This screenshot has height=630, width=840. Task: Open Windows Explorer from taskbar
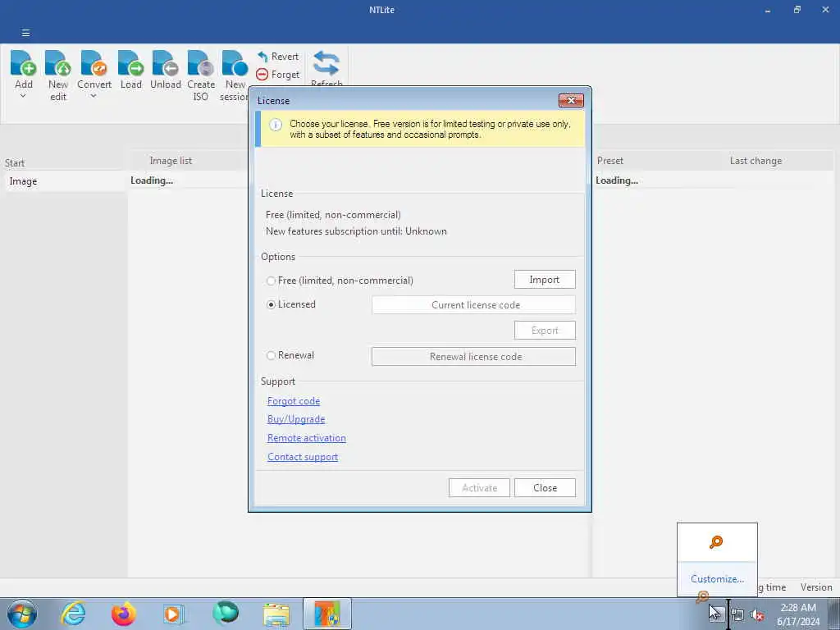tap(276, 614)
